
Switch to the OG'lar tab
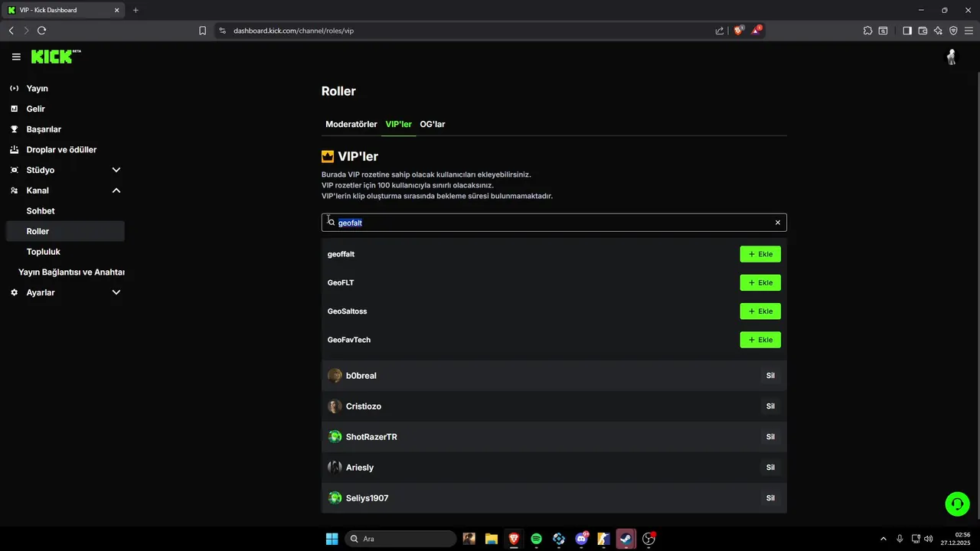click(433, 124)
